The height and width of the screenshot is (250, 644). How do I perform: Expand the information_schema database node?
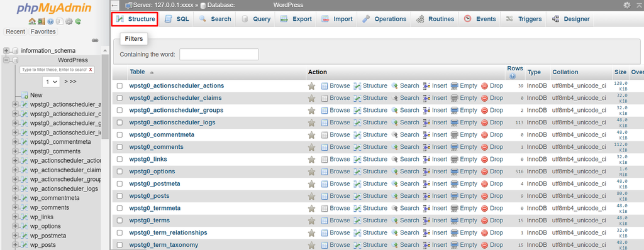pos(6,50)
